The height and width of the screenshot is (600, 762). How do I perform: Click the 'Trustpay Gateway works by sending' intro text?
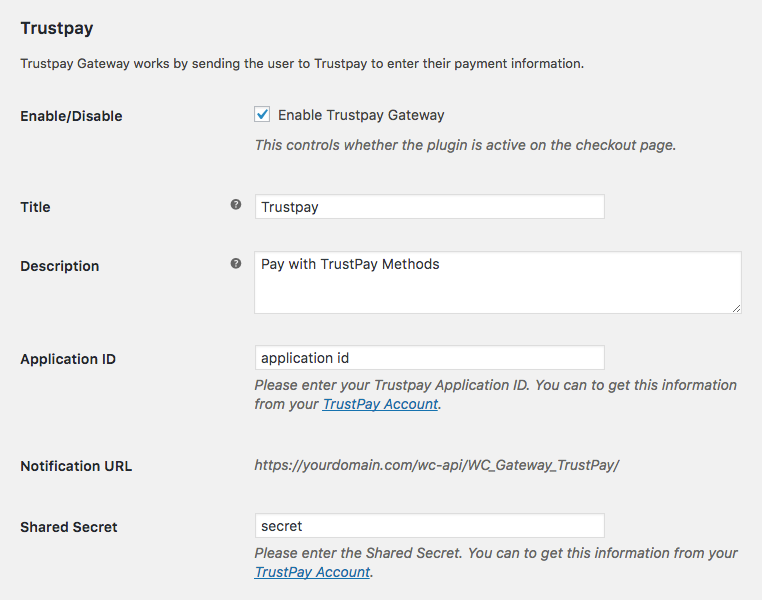click(302, 64)
